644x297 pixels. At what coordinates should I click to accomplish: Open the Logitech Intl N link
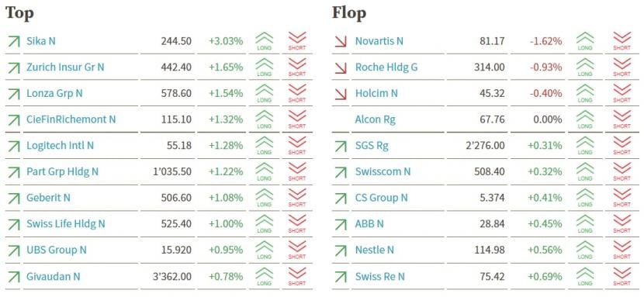(x=61, y=146)
